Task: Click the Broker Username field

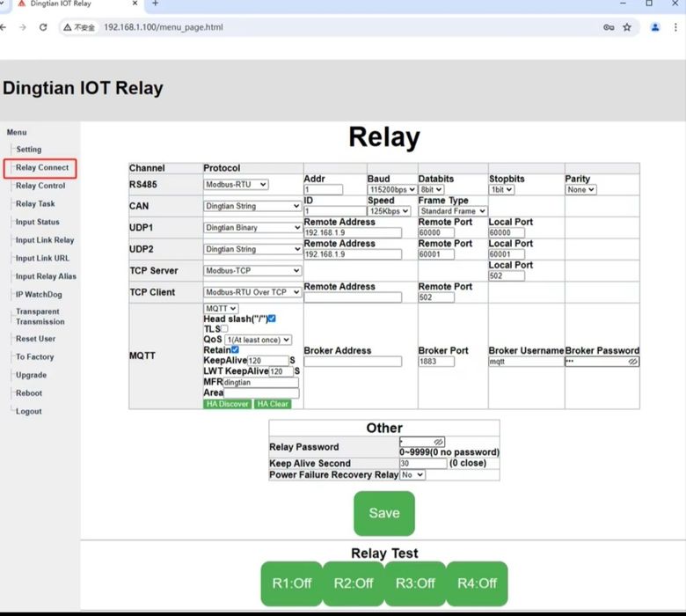Action: pyautogui.click(x=526, y=362)
